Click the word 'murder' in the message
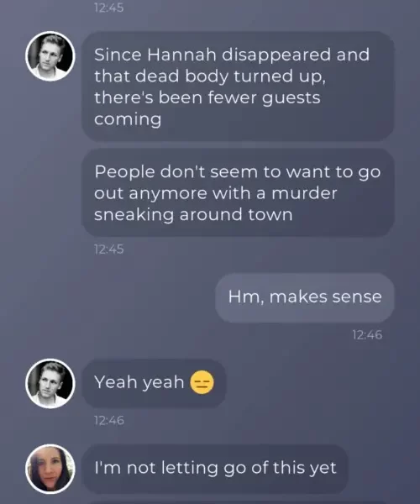Image resolution: width=420 pixels, height=504 pixels. 304,193
